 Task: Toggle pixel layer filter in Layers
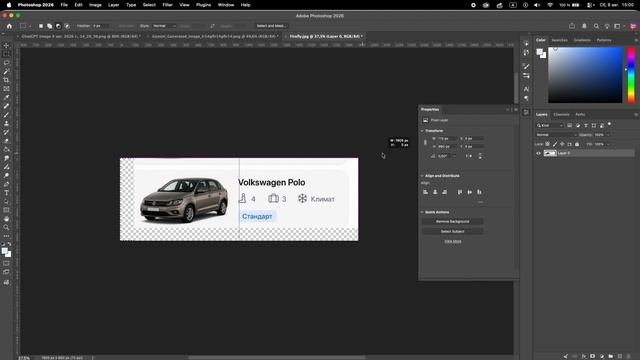tap(569, 126)
